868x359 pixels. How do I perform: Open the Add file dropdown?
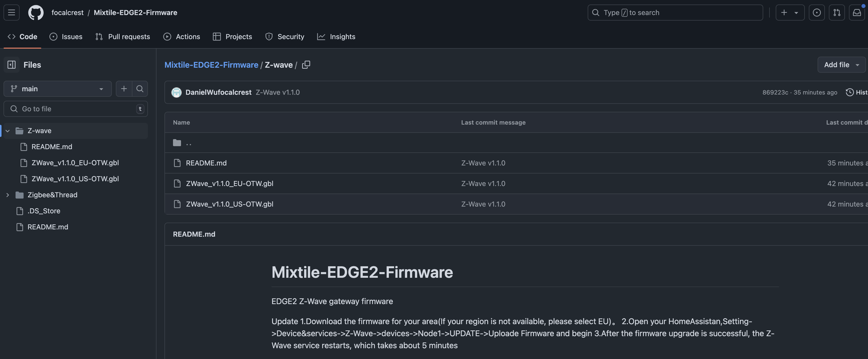coord(841,65)
